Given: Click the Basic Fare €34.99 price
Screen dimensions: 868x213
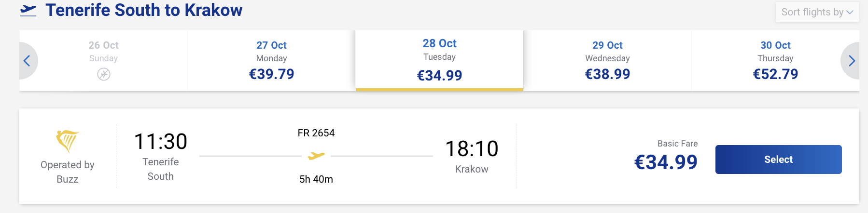Looking at the screenshot, I should 666,162.
